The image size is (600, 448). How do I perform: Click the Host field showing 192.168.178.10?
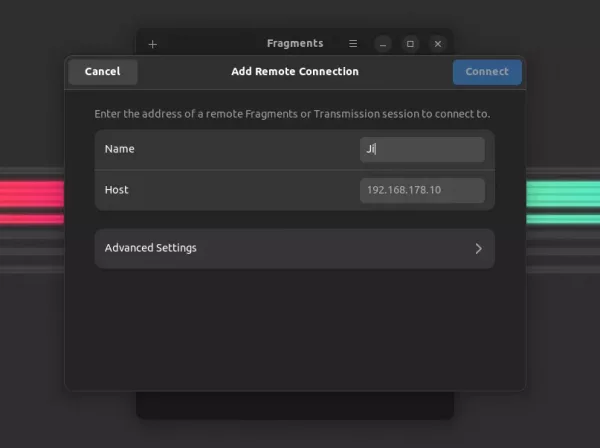[422, 190]
